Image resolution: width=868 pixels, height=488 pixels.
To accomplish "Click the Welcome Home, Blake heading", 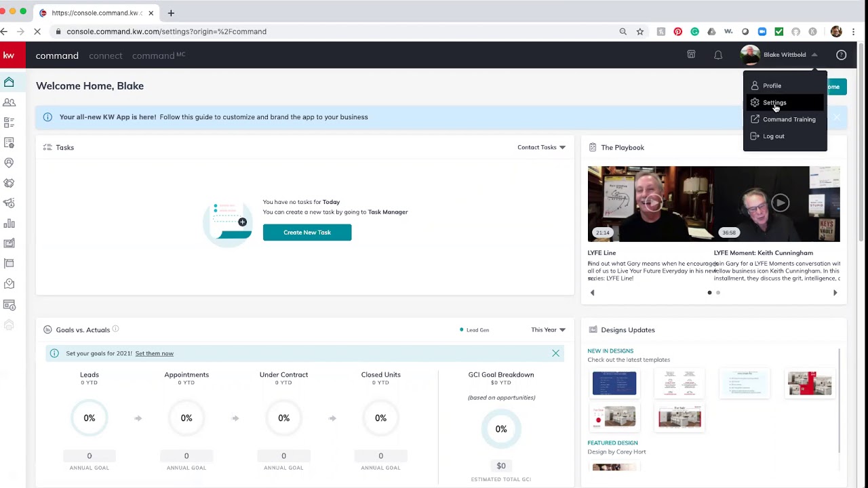I will click(90, 86).
